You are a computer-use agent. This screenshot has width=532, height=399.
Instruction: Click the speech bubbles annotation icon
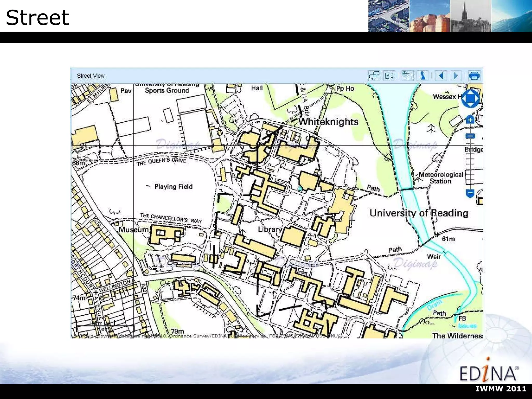pos(374,76)
